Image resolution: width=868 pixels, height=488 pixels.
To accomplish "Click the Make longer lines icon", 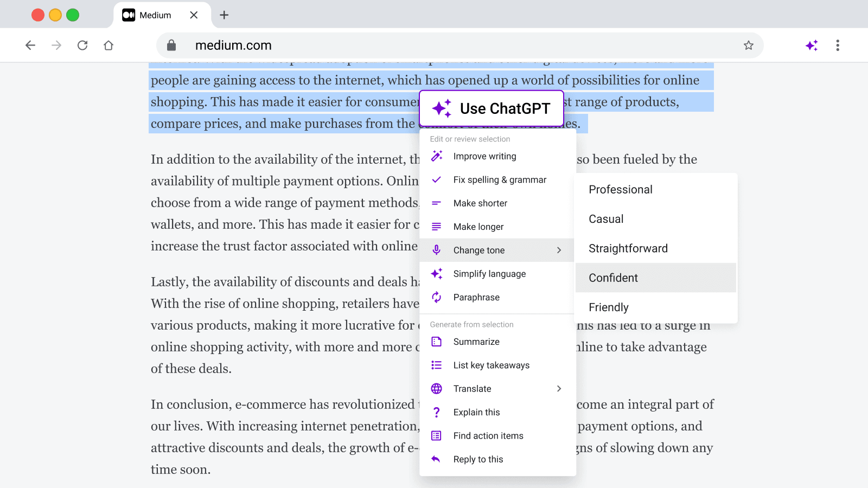I will tap(436, 227).
